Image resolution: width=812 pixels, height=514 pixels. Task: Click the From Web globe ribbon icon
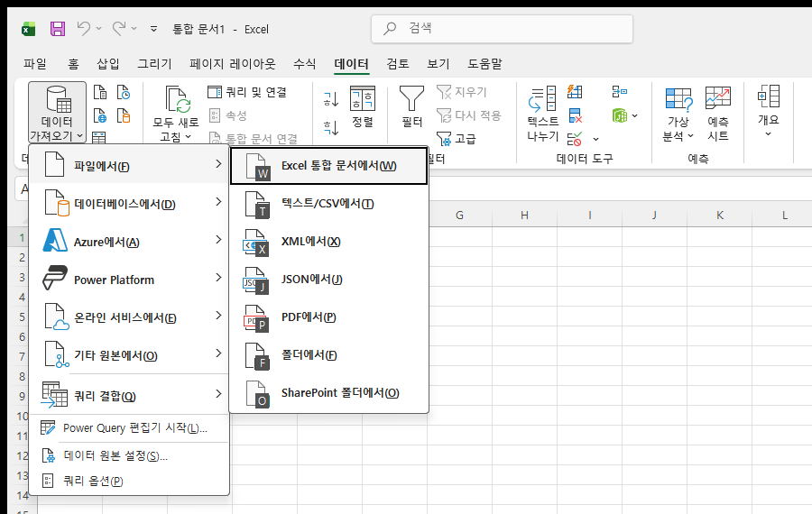pyautogui.click(x=100, y=115)
